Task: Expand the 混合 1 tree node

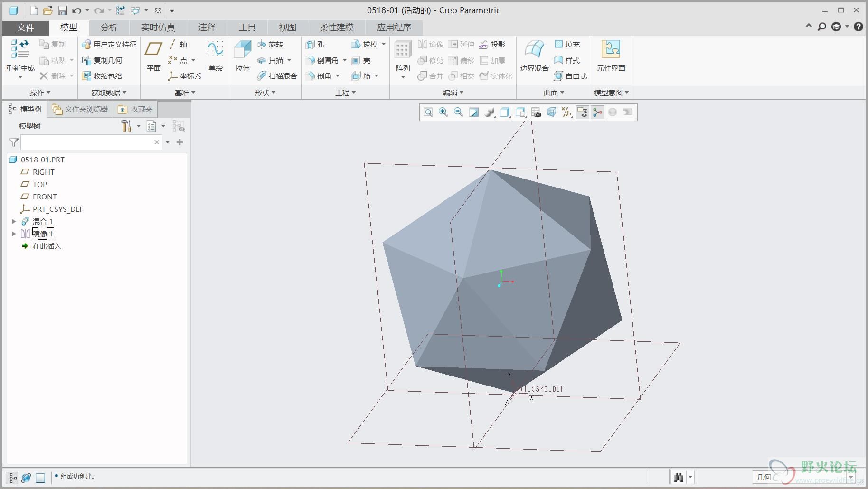Action: 14,221
